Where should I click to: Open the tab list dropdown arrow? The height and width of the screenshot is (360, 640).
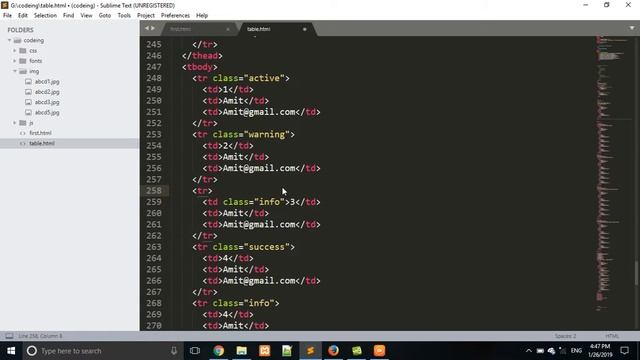[631, 28]
